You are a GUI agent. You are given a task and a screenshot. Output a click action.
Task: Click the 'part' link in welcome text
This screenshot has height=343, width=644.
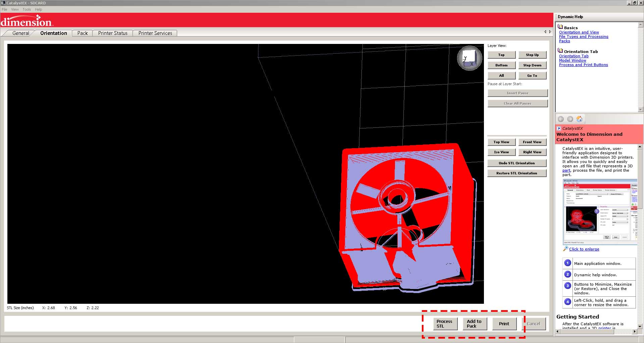[566, 170]
